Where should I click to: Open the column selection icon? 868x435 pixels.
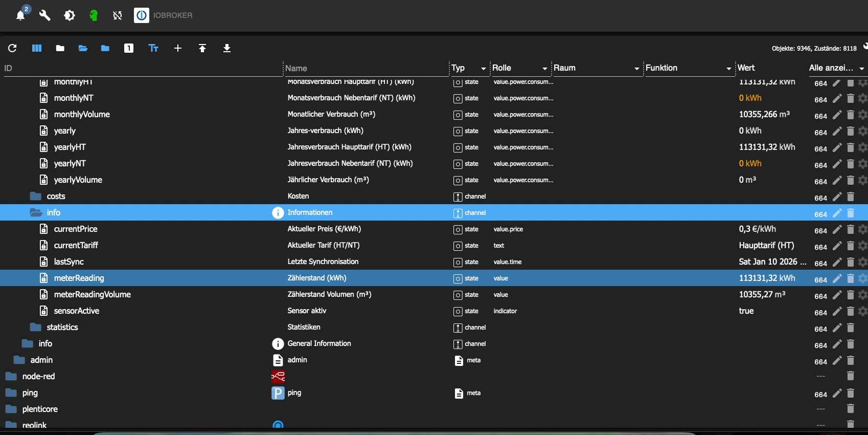tap(37, 48)
